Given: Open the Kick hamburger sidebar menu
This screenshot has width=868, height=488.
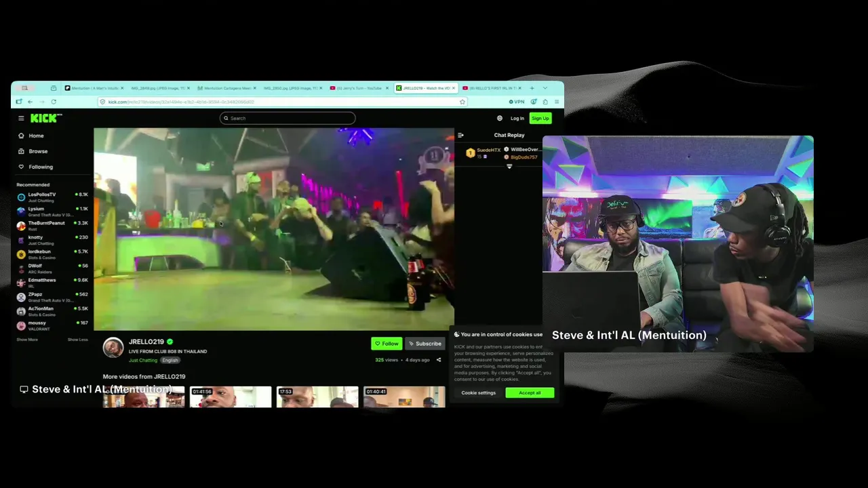Looking at the screenshot, I should [21, 118].
